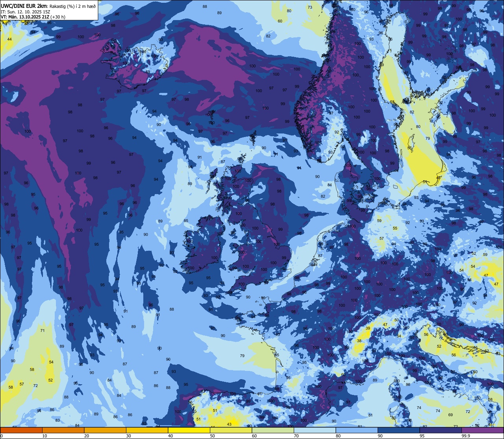The height and width of the screenshot is (439, 504).
Task: Click the legend segment between 95 and 99.9
Action: click(x=440, y=430)
